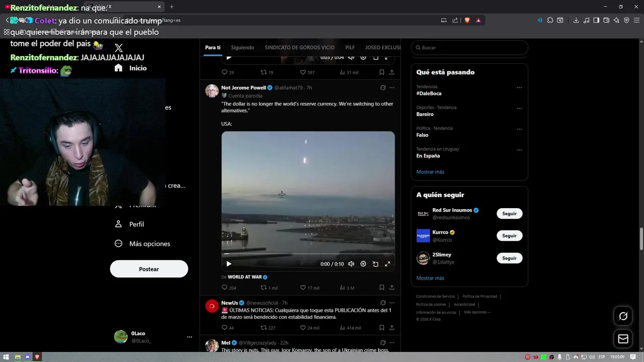This screenshot has height=362, width=644.
Task: Open more options on Not Jerome Powell post
Action: point(392,87)
